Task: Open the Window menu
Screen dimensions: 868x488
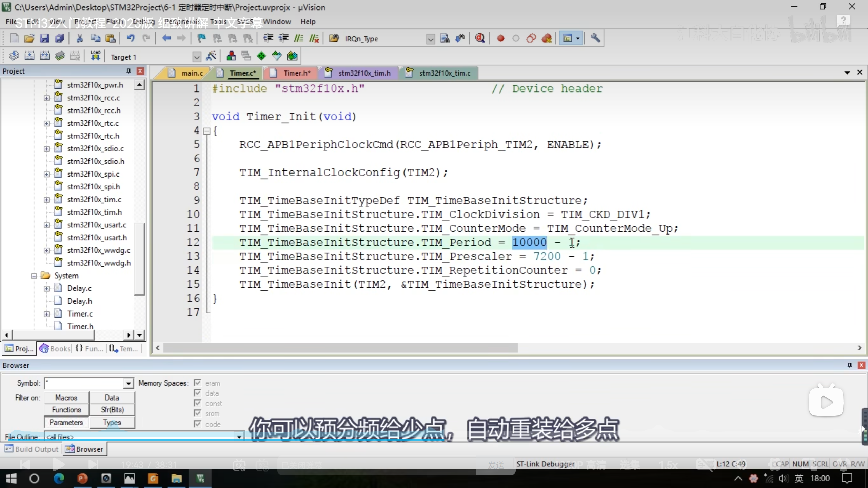Action: click(277, 22)
